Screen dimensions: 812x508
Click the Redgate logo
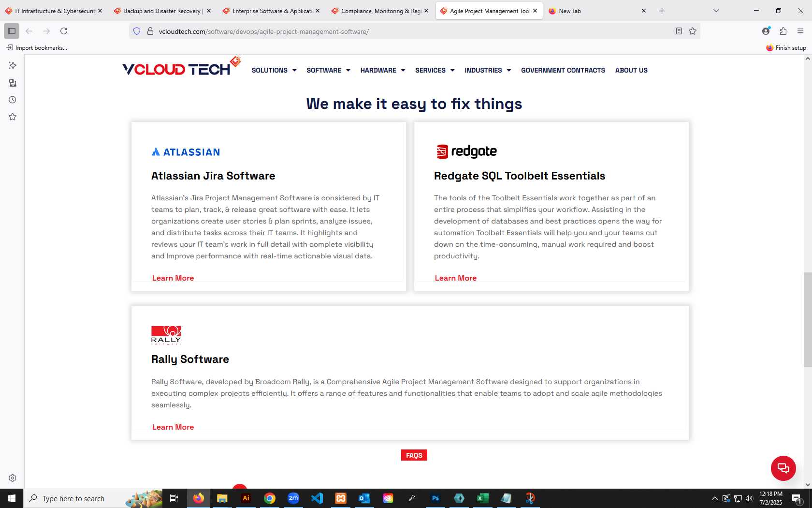pyautogui.click(x=466, y=151)
